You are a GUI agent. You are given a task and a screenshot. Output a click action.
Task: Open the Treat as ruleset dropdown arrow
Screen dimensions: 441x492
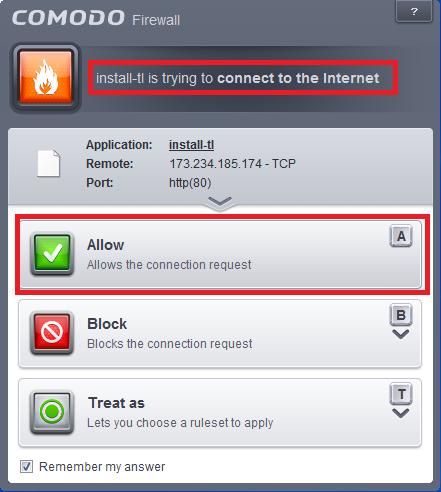401,413
